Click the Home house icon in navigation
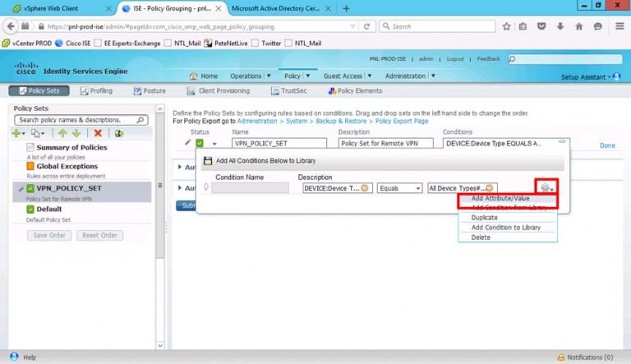Image resolution: width=631 pixels, height=364 pixels. pos(194,76)
